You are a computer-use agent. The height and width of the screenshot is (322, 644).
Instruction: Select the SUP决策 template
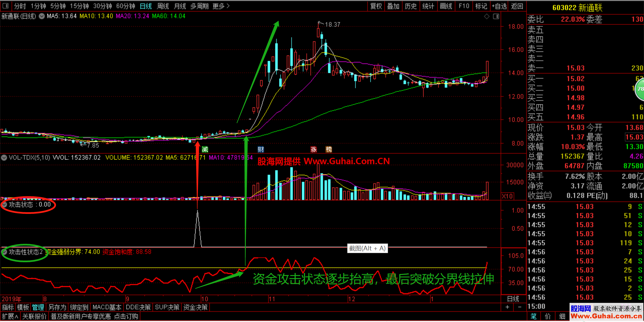click(x=167, y=307)
